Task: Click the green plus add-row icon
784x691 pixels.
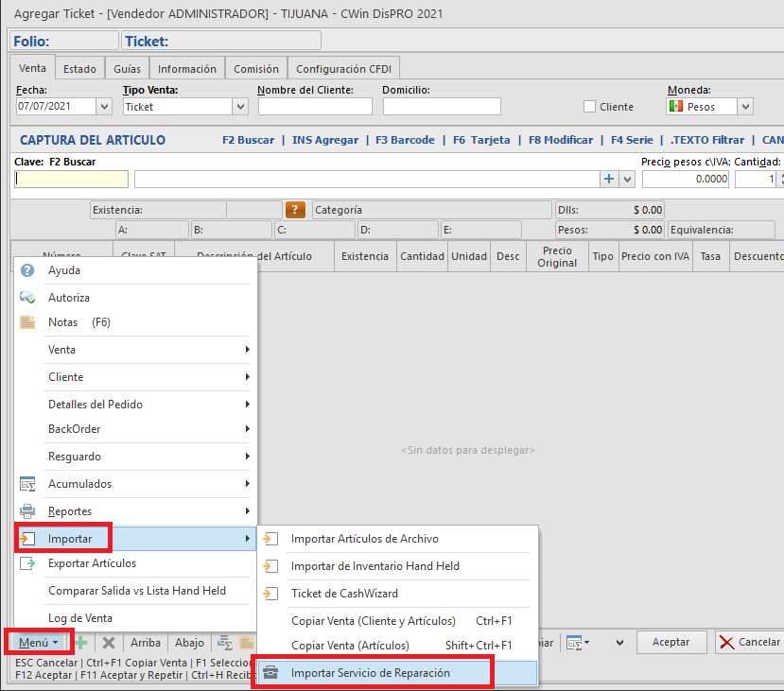Action: [x=81, y=642]
